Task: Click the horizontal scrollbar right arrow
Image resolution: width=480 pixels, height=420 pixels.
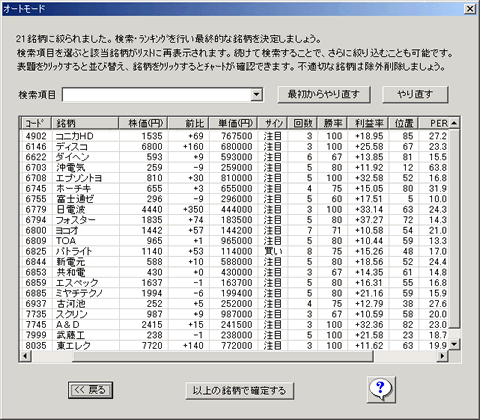Action: (x=442, y=356)
